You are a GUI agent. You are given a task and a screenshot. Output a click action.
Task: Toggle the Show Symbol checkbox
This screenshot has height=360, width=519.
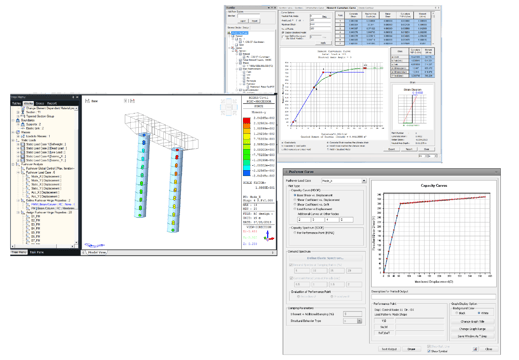coord(429,351)
